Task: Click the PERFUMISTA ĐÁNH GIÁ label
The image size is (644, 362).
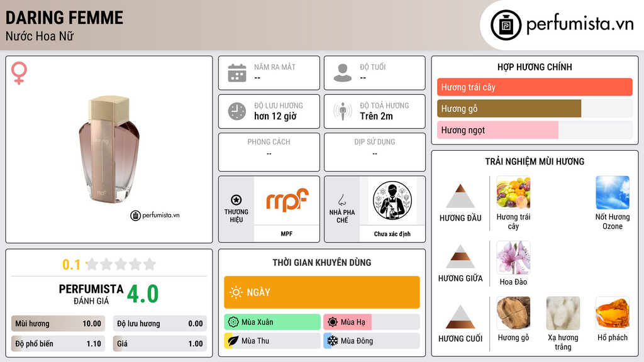Action: tap(91, 294)
